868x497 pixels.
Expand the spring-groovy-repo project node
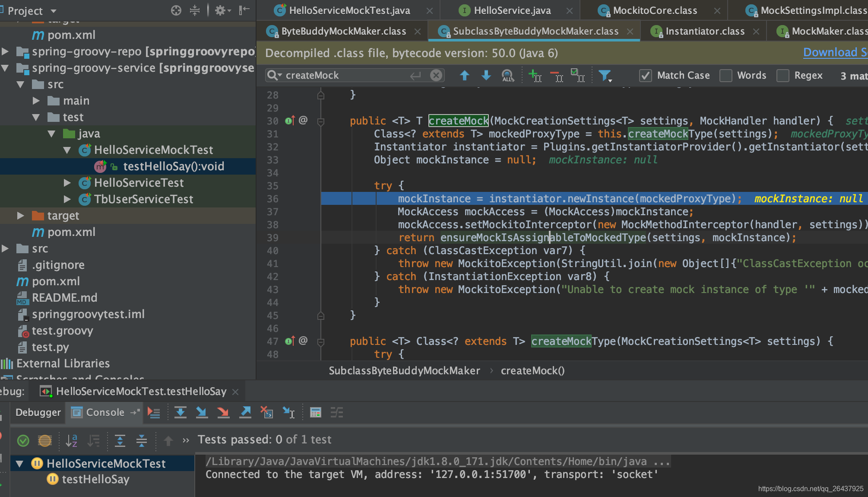(x=5, y=51)
